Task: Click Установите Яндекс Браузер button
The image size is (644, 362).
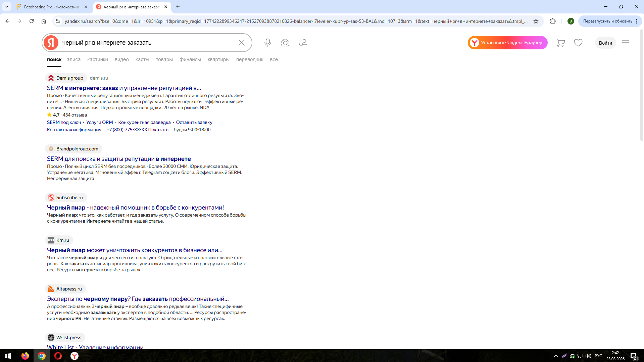Action: (x=508, y=43)
